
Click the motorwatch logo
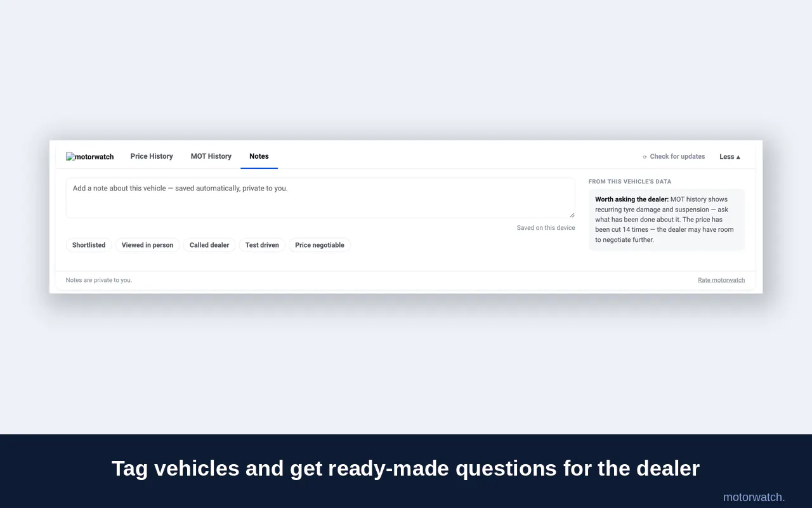[x=90, y=157]
